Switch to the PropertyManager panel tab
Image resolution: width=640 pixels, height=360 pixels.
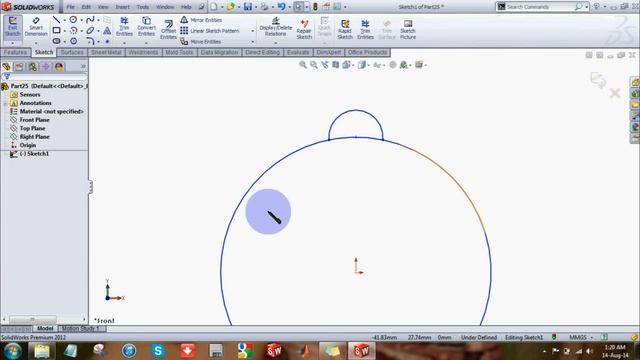(19, 67)
